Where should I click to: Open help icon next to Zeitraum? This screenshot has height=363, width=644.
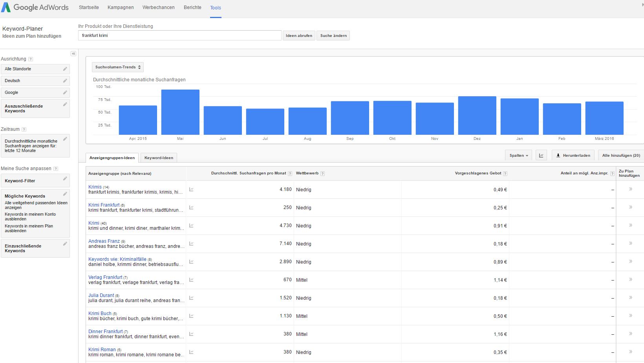(24, 129)
